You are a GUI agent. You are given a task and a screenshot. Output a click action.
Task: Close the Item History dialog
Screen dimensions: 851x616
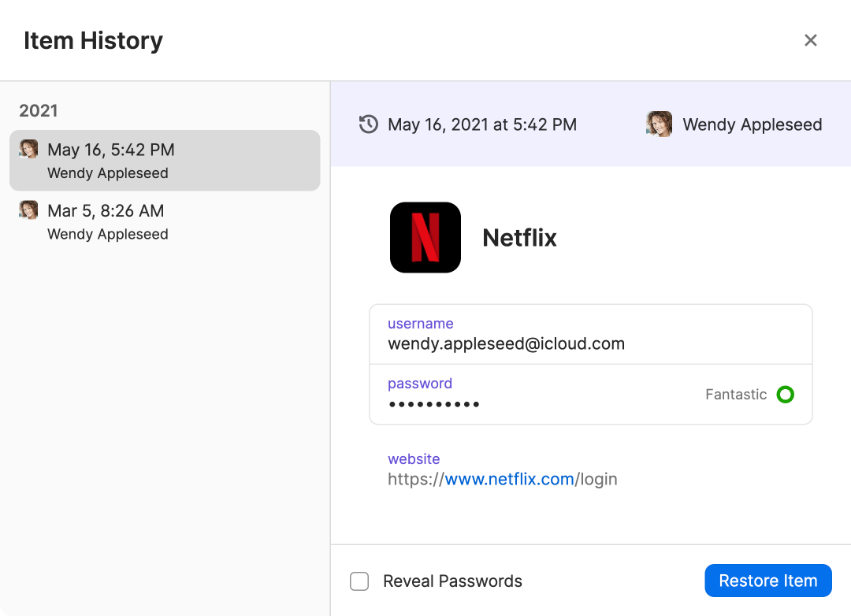[x=810, y=40]
